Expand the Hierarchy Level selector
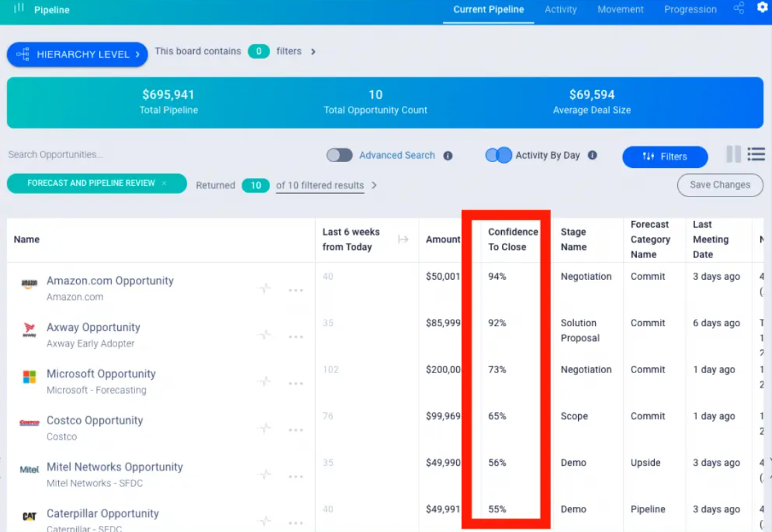772x532 pixels. pyautogui.click(x=77, y=54)
